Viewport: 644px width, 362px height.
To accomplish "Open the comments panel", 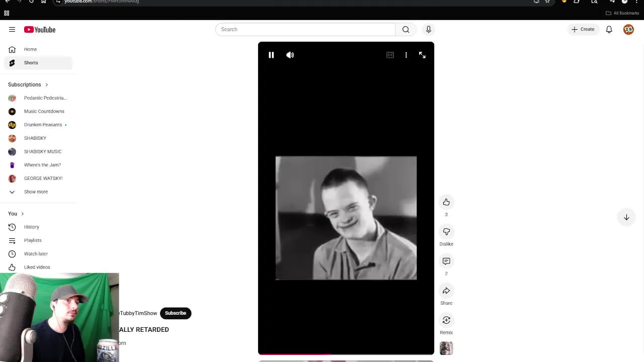I will coord(446,261).
